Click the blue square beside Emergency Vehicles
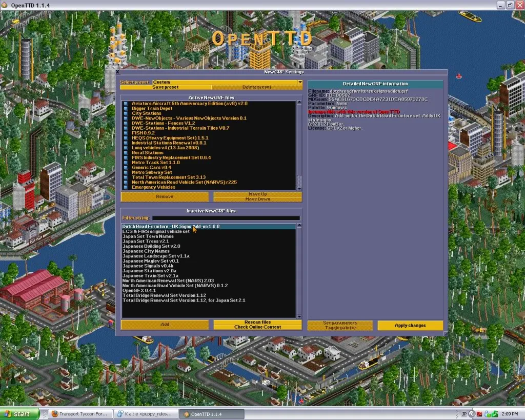This screenshot has width=525, height=420. [126, 187]
